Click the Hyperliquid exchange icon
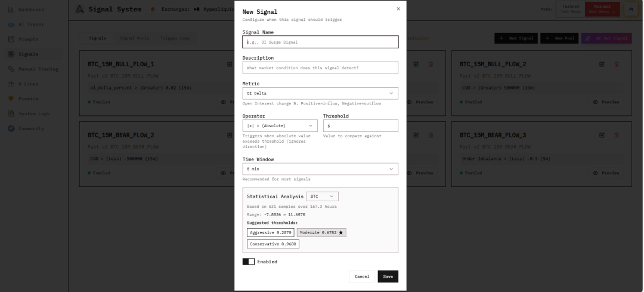This screenshot has width=644, height=292. [x=197, y=9]
